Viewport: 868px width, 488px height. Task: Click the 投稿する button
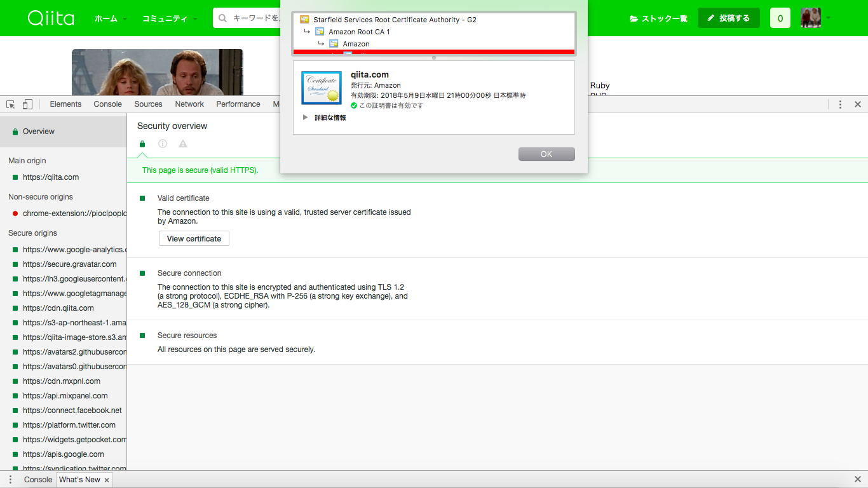click(x=728, y=18)
